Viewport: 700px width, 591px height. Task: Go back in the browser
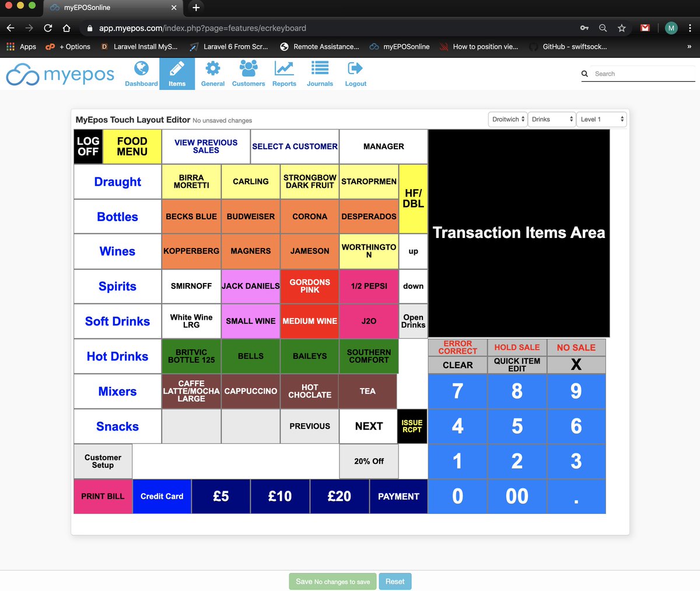[10, 28]
